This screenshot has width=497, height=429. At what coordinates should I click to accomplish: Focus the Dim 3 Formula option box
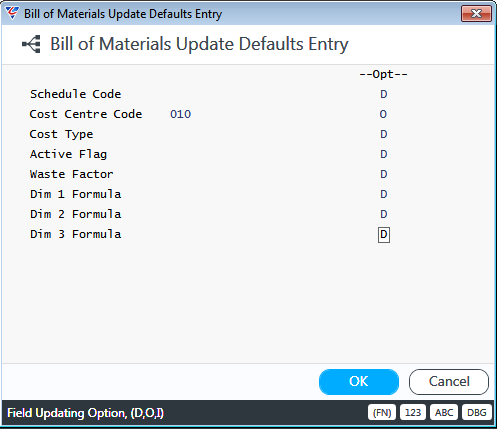384,235
